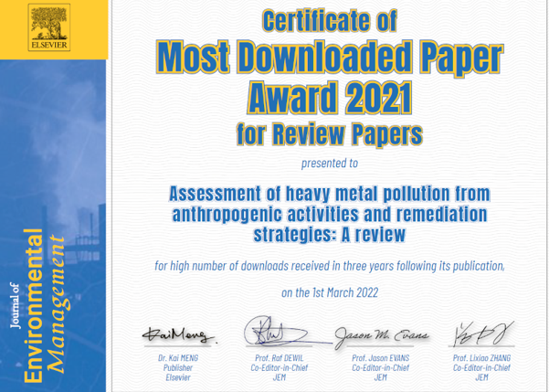The image size is (549, 392).
Task: Click the 'Award 2021' text
Action: [330, 98]
